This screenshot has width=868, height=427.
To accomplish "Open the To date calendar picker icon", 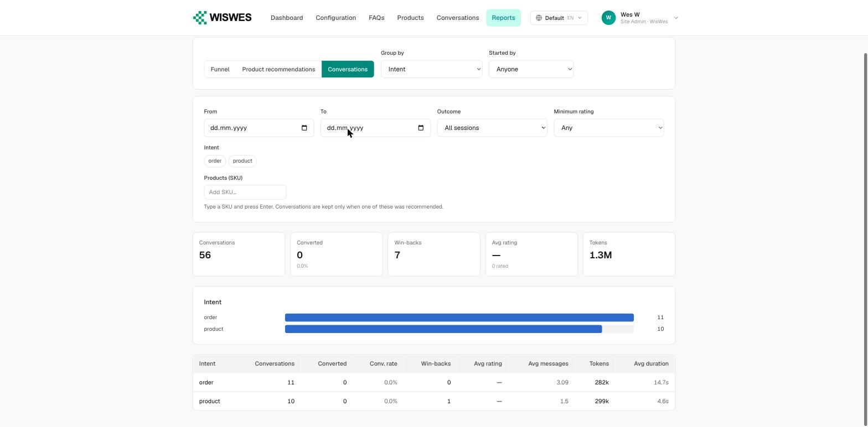I will (x=421, y=128).
